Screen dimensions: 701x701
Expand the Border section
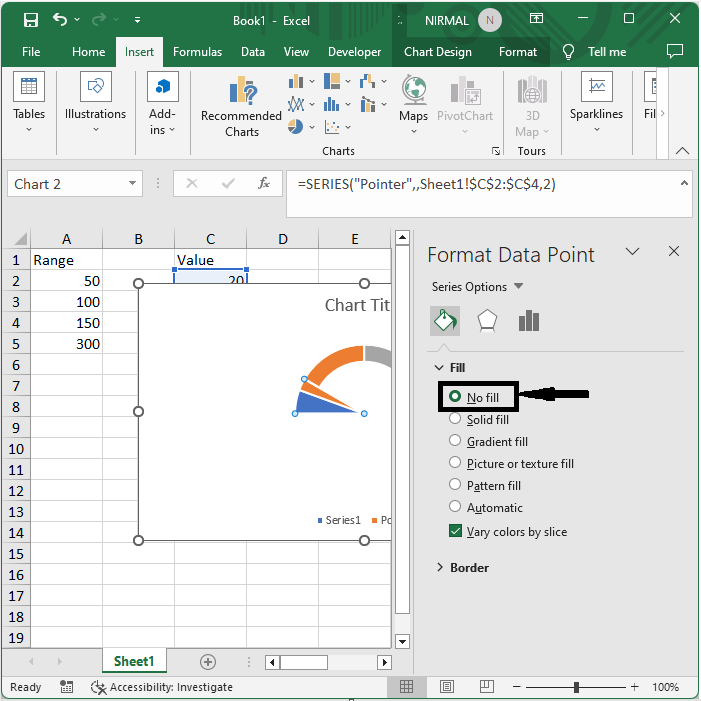click(439, 567)
